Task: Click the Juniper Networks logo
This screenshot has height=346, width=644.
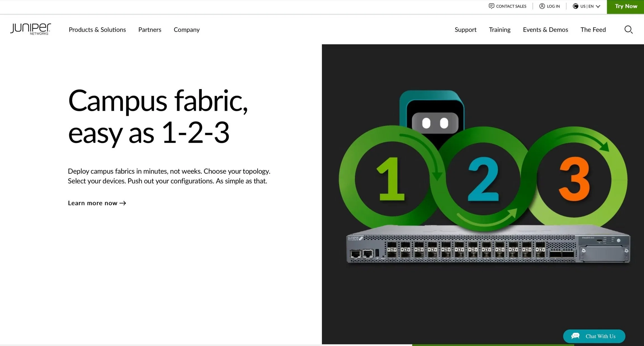Action: [x=31, y=29]
